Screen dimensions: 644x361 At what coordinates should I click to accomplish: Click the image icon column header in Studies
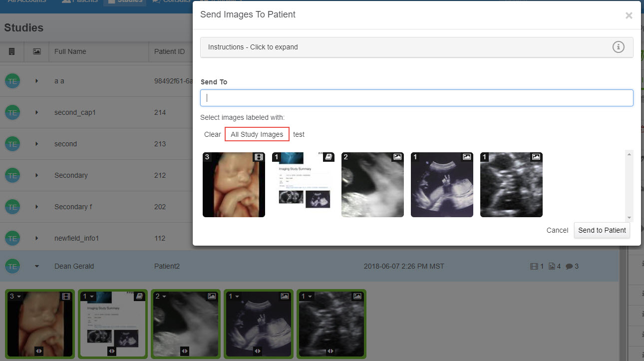tap(36, 51)
